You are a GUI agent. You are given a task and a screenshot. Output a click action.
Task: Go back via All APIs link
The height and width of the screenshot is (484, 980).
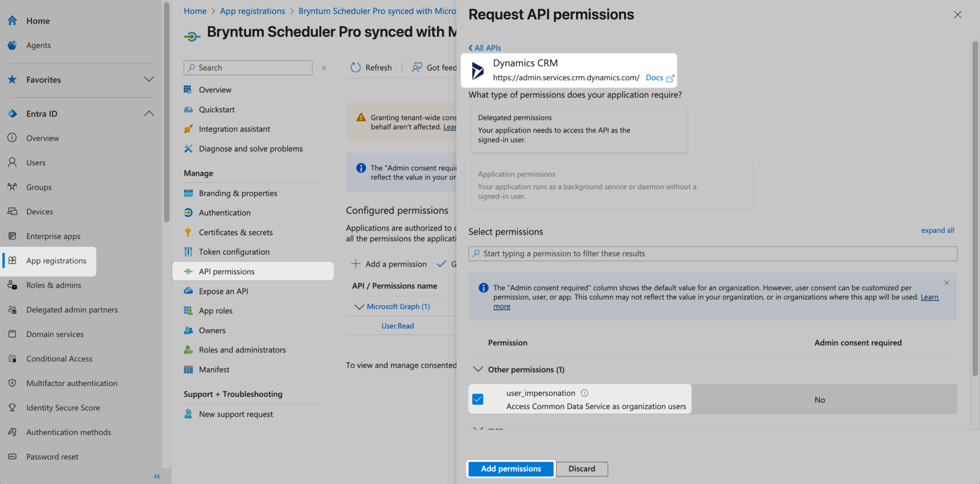[485, 48]
